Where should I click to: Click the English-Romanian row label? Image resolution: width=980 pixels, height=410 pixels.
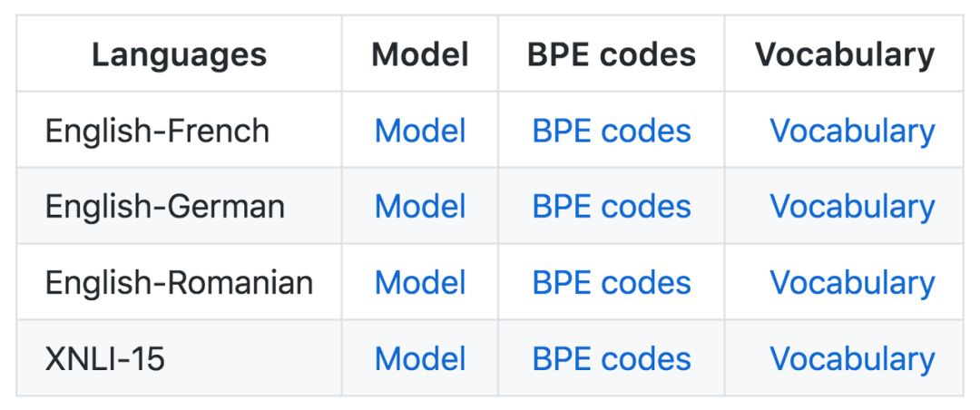tap(179, 283)
